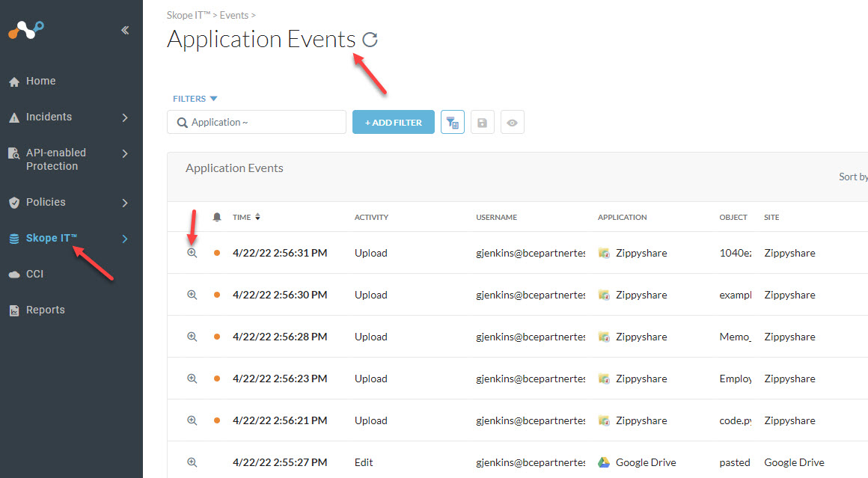This screenshot has width=868, height=478.
Task: View details of the 2:56:21 PM event
Action: point(192,420)
